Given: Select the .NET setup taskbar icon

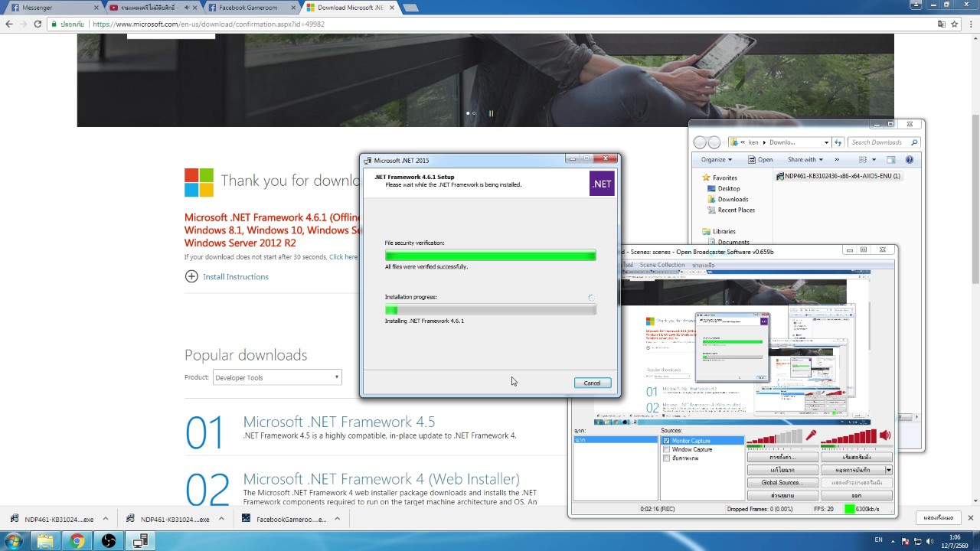Looking at the screenshot, I should click(x=140, y=541).
